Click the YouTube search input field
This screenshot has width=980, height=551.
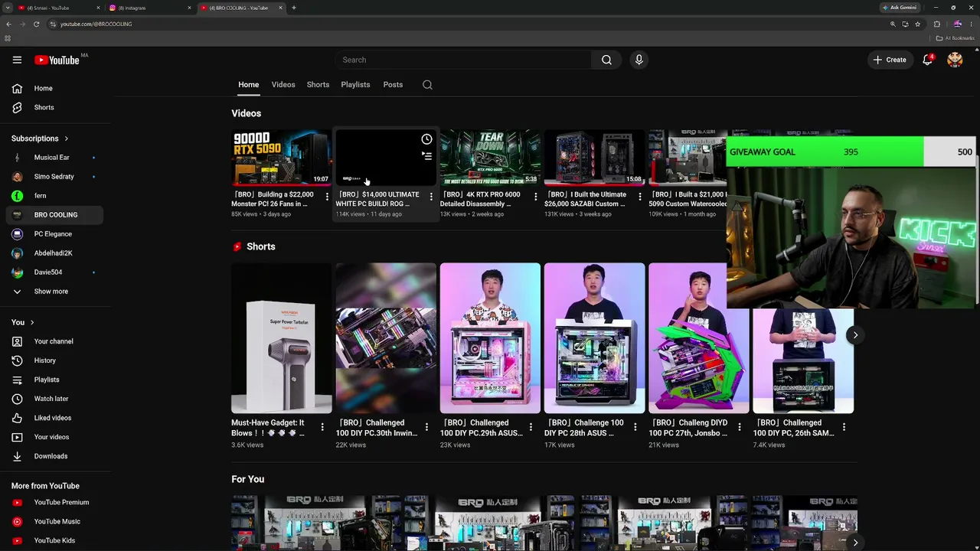coord(462,60)
